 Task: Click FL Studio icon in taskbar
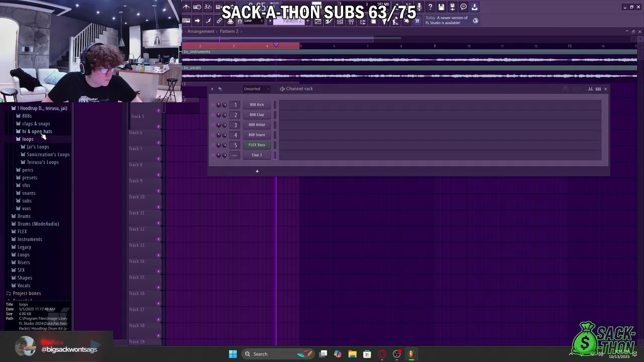pos(411,354)
